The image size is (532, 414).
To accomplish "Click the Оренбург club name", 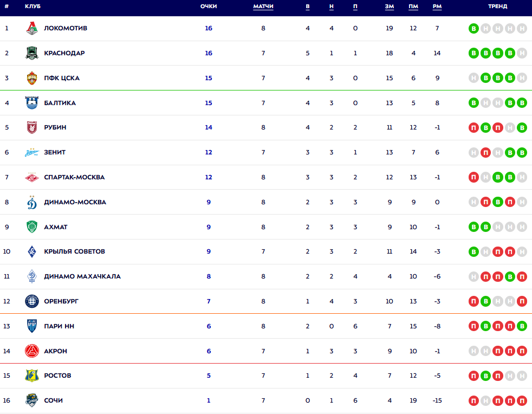I will pos(61,301).
